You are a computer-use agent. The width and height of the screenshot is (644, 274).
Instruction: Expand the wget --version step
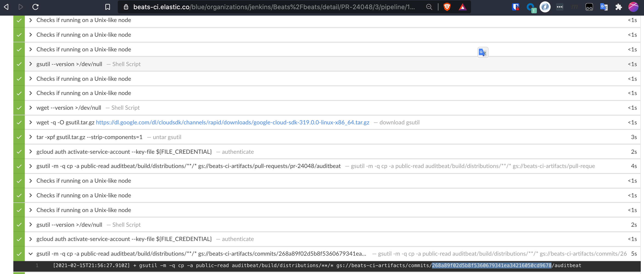(31, 108)
